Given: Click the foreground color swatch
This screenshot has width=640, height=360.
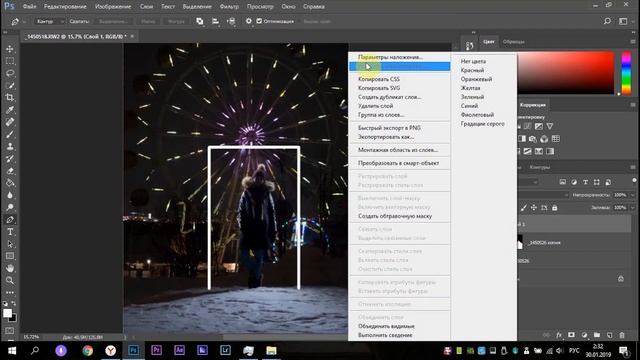Looking at the screenshot, I should 7,313.
